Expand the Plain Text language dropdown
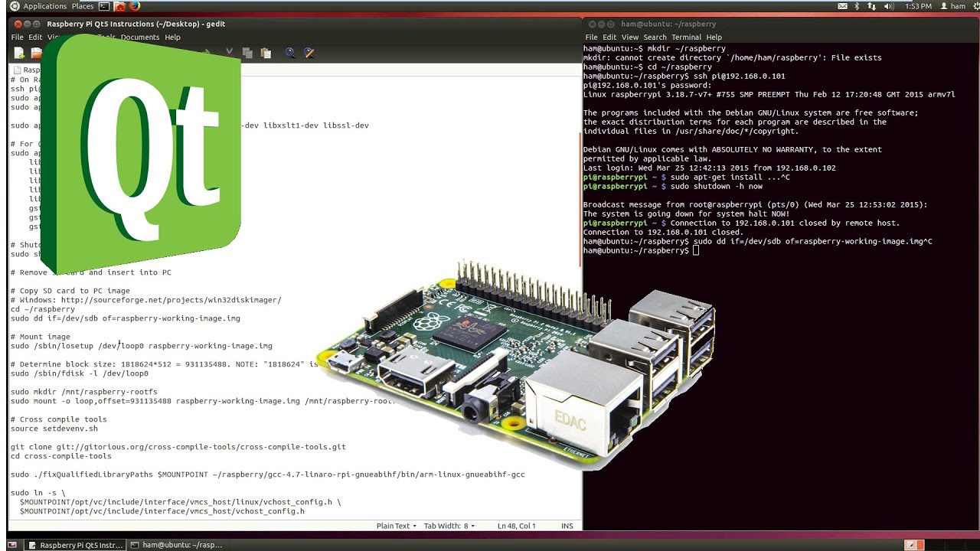Image resolution: width=980 pixels, height=551 pixels. pyautogui.click(x=397, y=526)
